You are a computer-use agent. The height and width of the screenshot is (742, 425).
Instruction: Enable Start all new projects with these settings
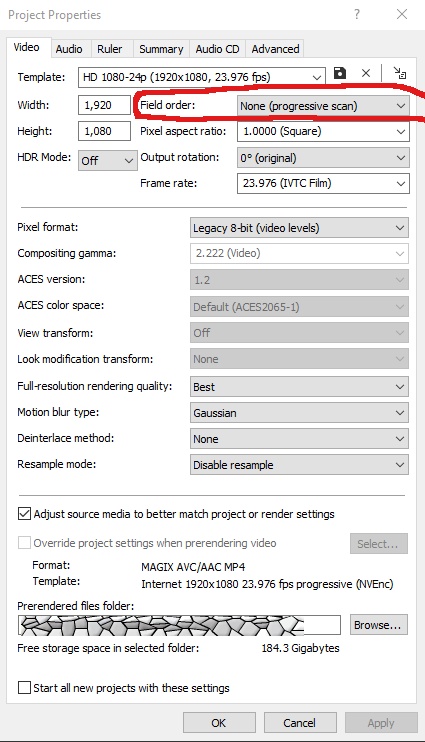click(24, 688)
